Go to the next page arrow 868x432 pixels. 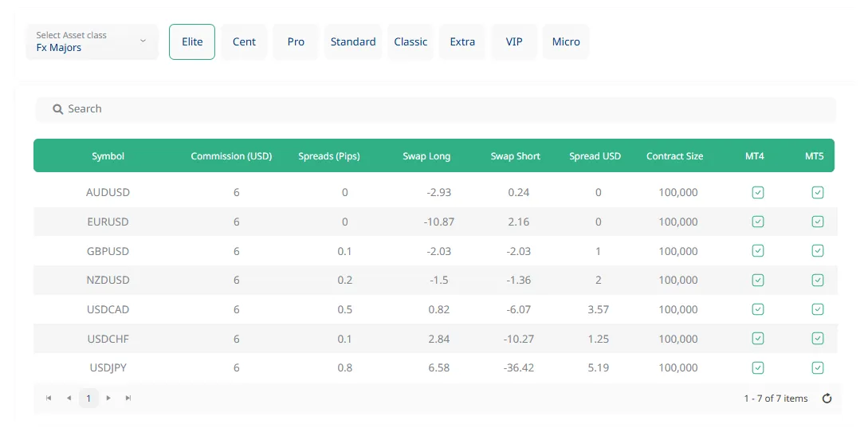click(108, 398)
